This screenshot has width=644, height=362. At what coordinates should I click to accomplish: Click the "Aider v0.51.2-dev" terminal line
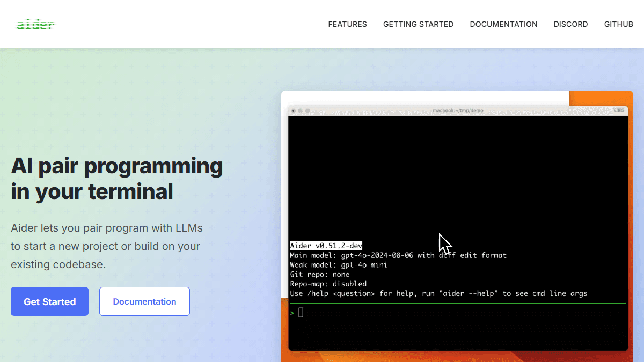[326, 246]
